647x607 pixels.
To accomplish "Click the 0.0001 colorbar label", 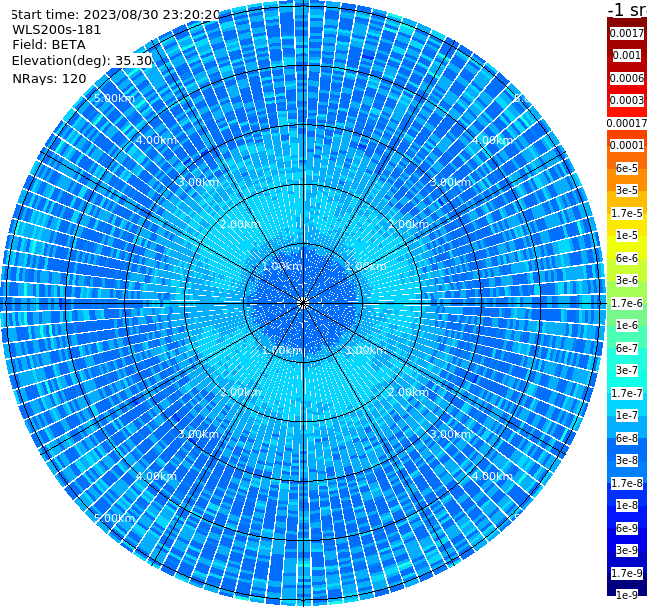I will (x=627, y=145).
